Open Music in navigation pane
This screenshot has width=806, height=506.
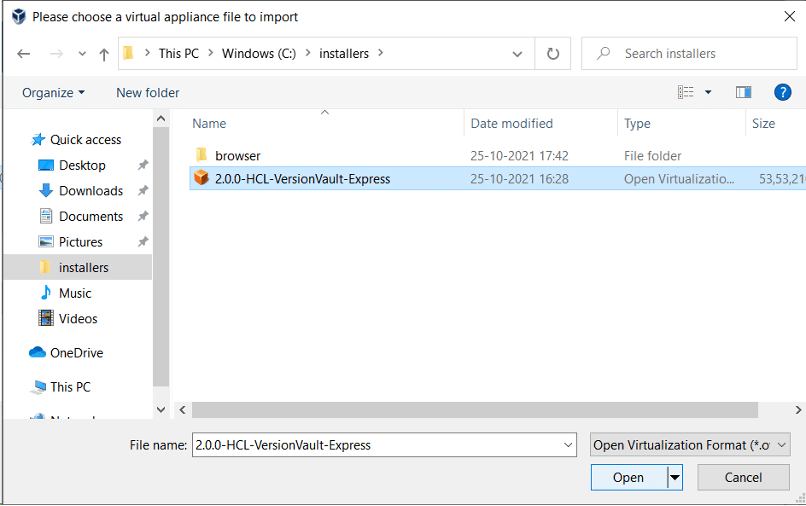[75, 293]
